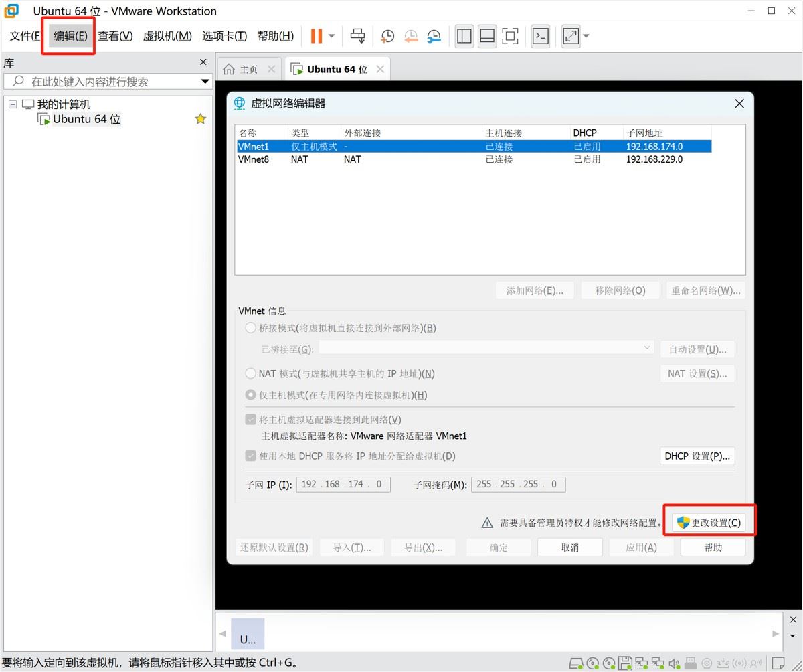Image resolution: width=803 pixels, height=672 pixels.
Task: Click the hard disk status bar icon
Action: (x=576, y=664)
